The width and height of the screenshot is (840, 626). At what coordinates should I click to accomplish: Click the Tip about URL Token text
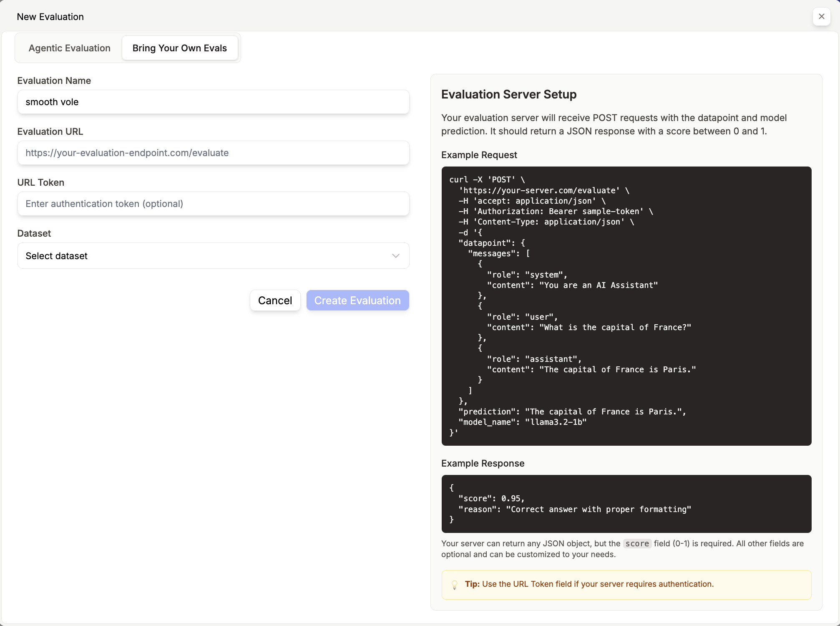[589, 584]
